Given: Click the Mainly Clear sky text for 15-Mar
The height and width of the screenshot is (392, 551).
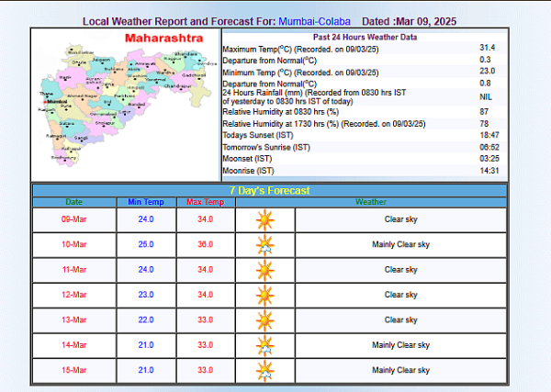Looking at the screenshot, I should [x=400, y=370].
